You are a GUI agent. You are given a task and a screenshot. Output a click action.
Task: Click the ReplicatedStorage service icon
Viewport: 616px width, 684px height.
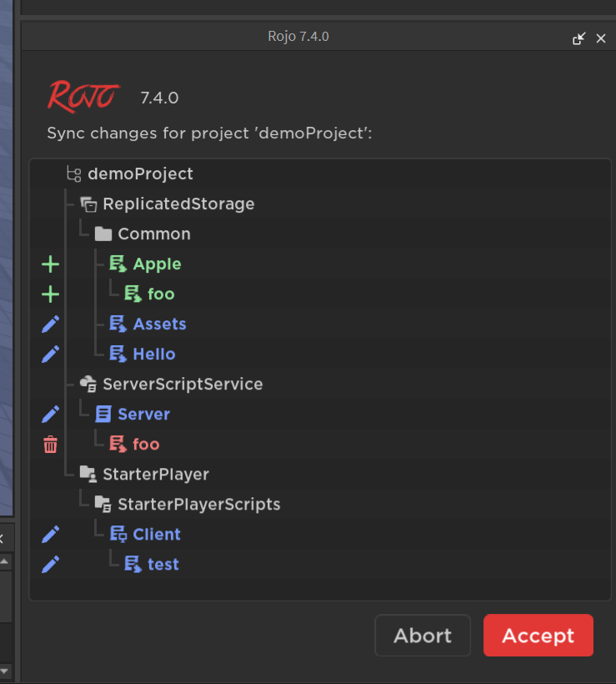point(88,204)
